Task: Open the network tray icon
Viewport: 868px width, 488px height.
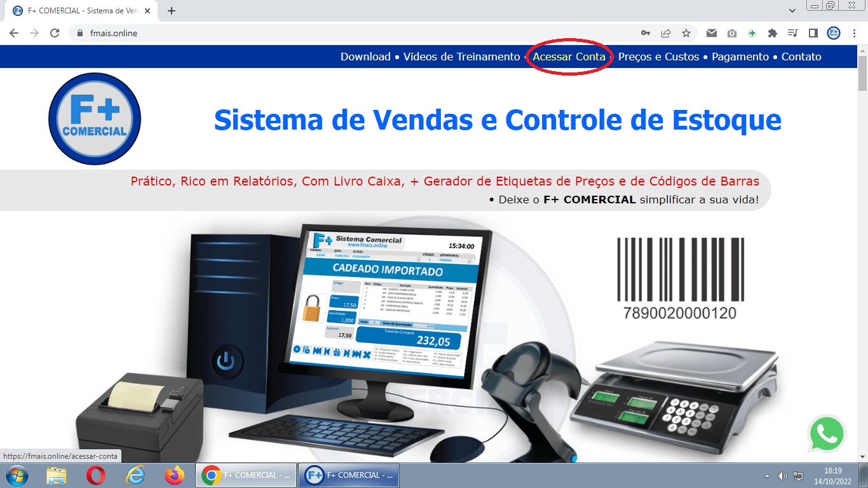Action: (798, 475)
